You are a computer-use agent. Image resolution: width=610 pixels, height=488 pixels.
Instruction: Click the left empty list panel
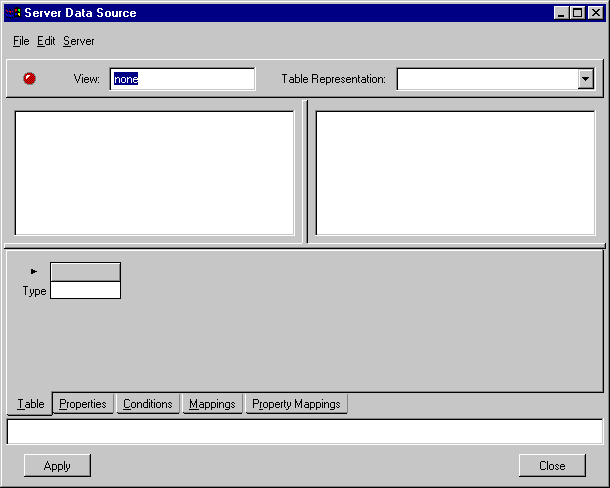pos(154,172)
